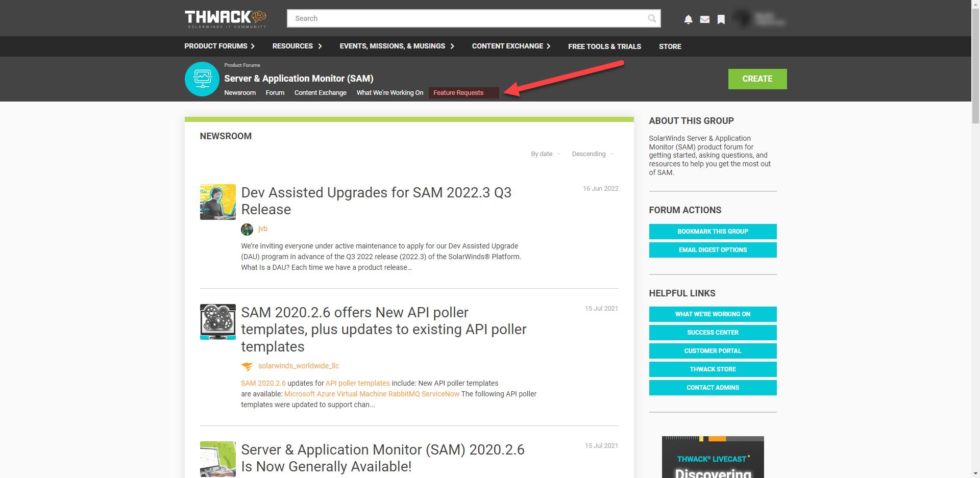
Task: Click the green Create button
Action: pos(757,79)
